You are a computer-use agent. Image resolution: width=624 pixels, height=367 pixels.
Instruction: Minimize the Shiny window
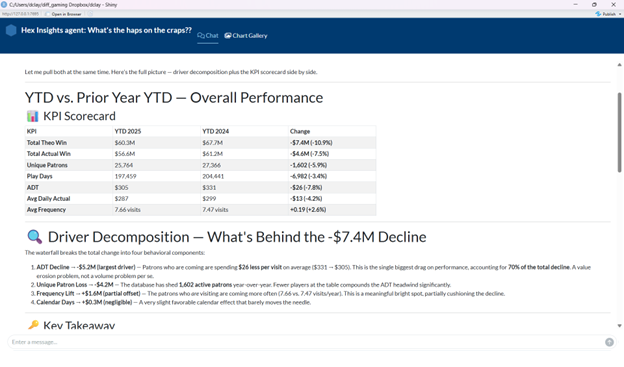(x=575, y=4)
